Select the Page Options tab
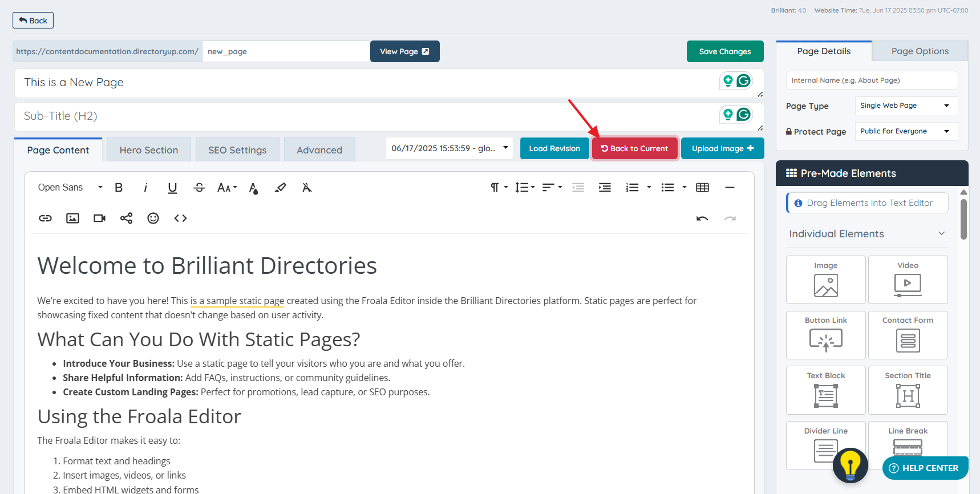This screenshot has height=494, width=980. (920, 51)
